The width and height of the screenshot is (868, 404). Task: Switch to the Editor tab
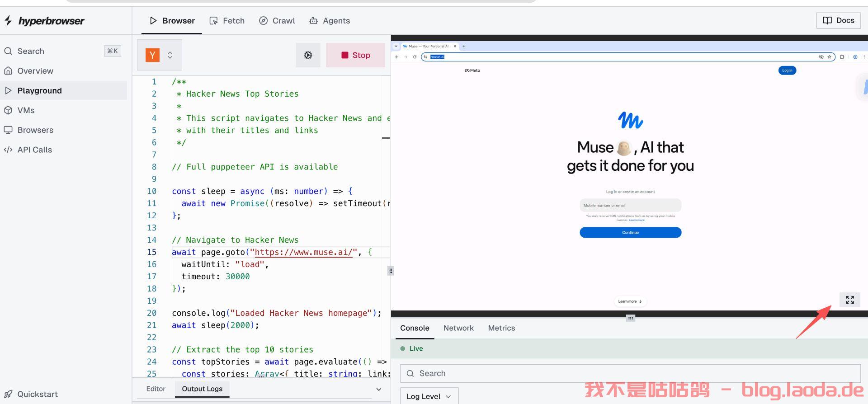pos(156,389)
